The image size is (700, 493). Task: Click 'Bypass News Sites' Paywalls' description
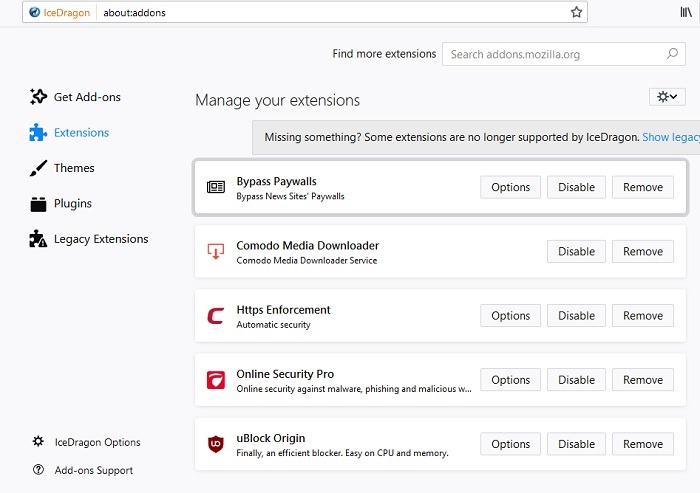(x=290, y=196)
